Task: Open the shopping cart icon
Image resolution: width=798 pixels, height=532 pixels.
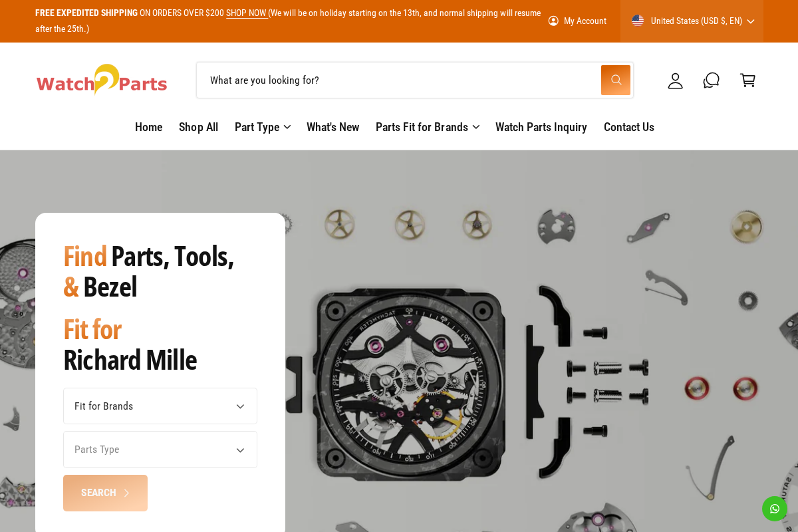Action: point(747,80)
